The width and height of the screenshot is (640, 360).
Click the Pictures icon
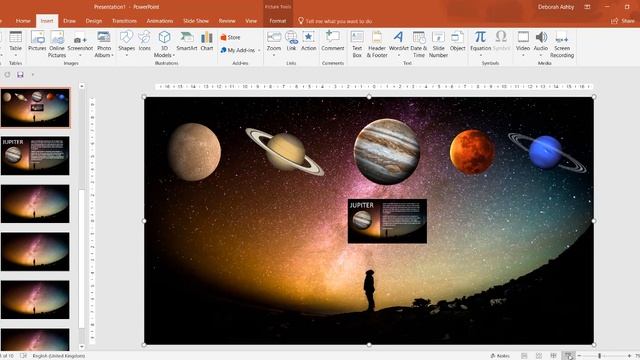click(37, 41)
